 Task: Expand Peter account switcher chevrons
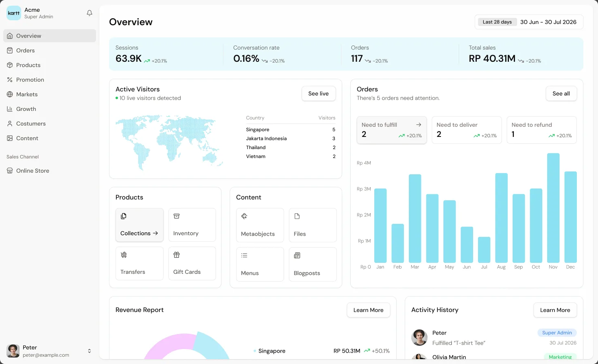[x=89, y=351]
